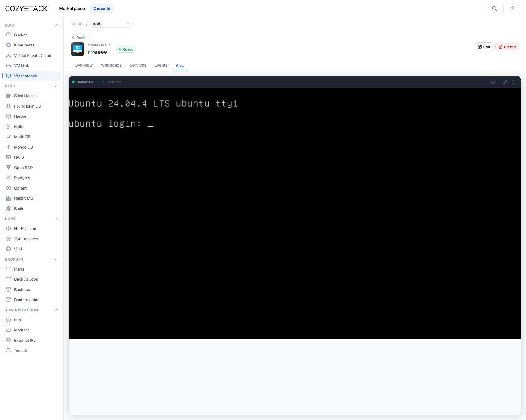The image size is (526, 420).
Task: Open Backup Jobs page
Action: [x=26, y=279]
